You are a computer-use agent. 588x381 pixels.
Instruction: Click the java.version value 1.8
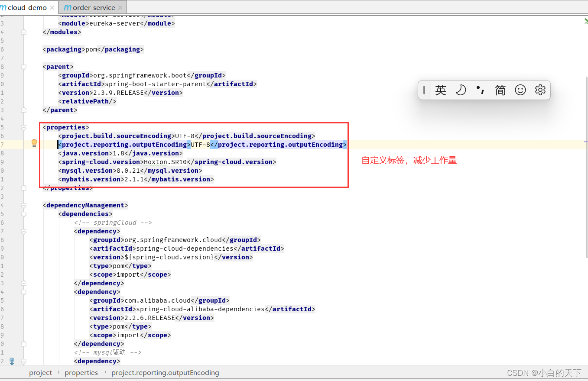118,153
